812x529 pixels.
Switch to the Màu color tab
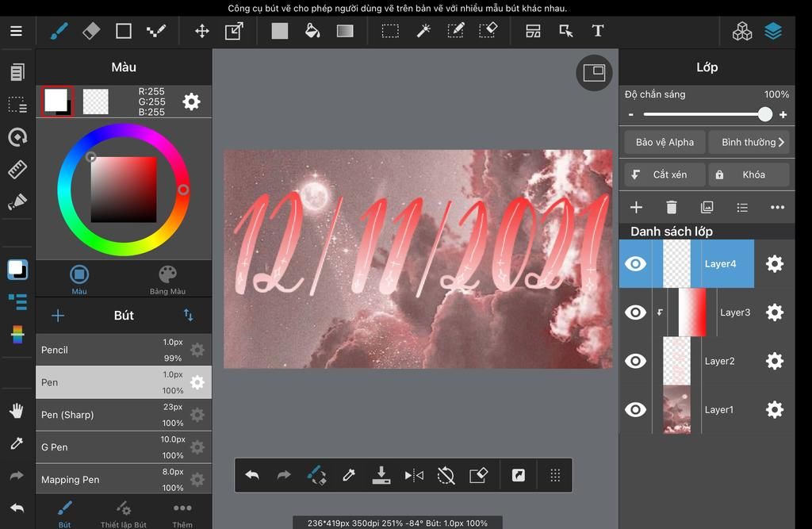[x=79, y=279]
